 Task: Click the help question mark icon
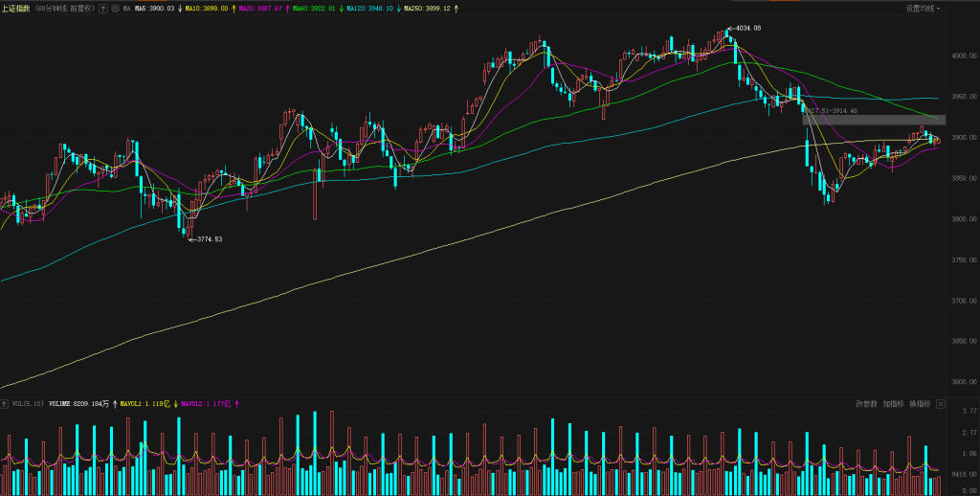pos(103,9)
